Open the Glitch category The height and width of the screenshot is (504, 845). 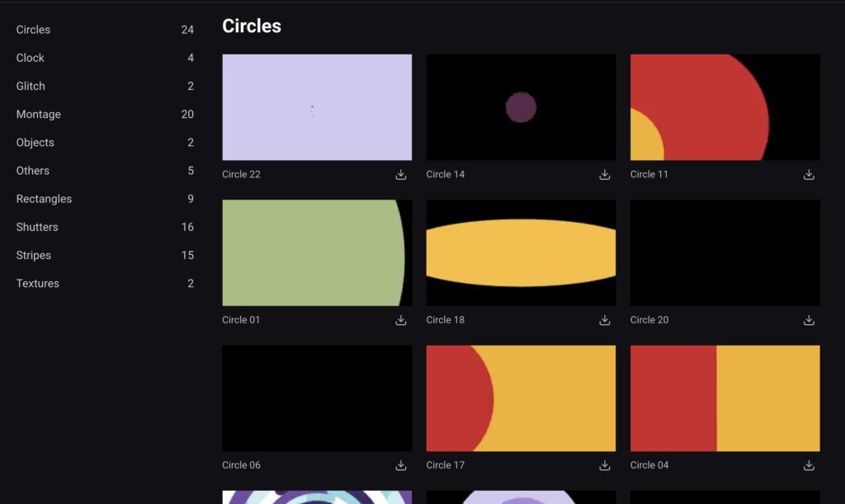click(x=31, y=86)
